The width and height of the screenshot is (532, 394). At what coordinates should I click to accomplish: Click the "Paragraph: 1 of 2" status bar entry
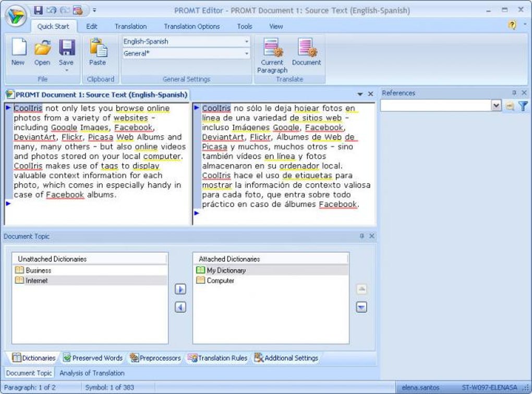[x=30, y=387]
